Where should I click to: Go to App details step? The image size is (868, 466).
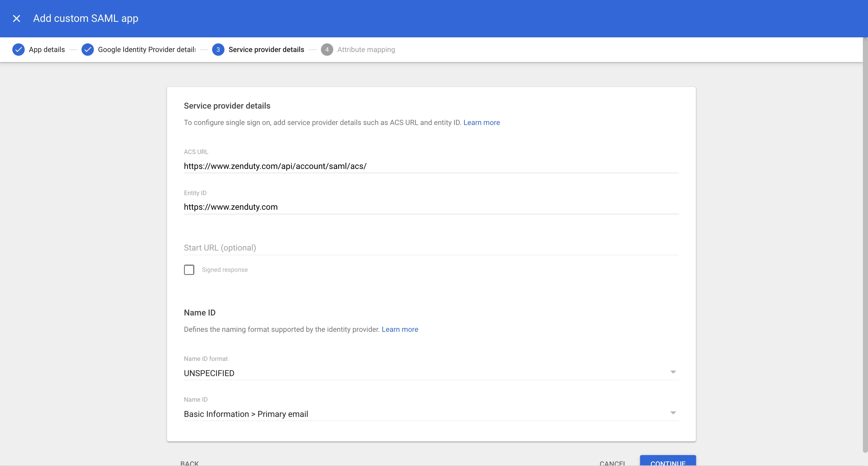click(47, 50)
